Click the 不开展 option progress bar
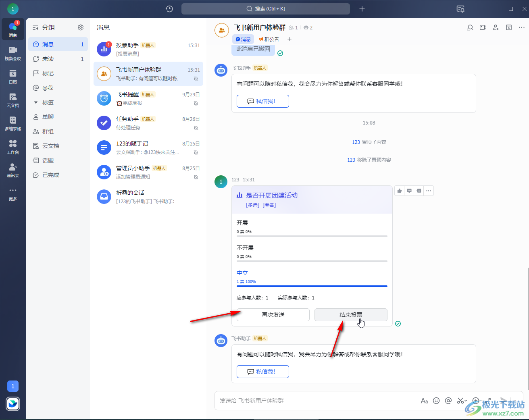 [312, 261]
